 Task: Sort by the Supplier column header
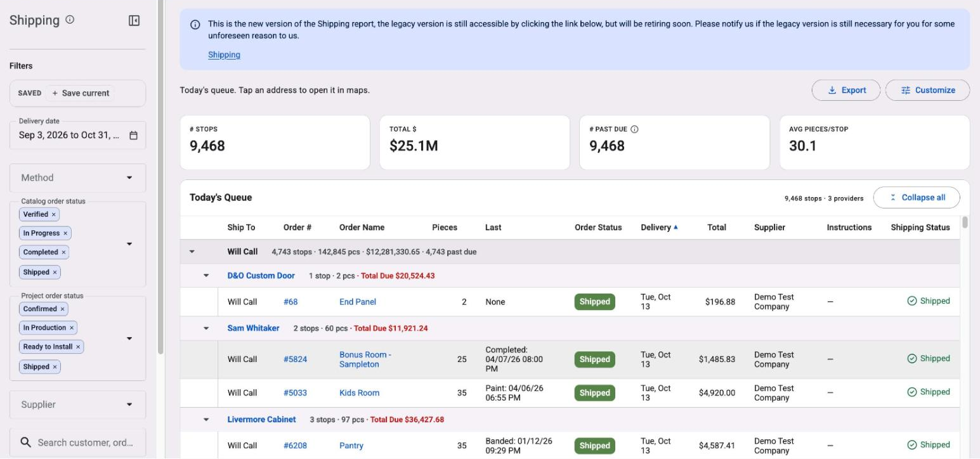click(769, 228)
